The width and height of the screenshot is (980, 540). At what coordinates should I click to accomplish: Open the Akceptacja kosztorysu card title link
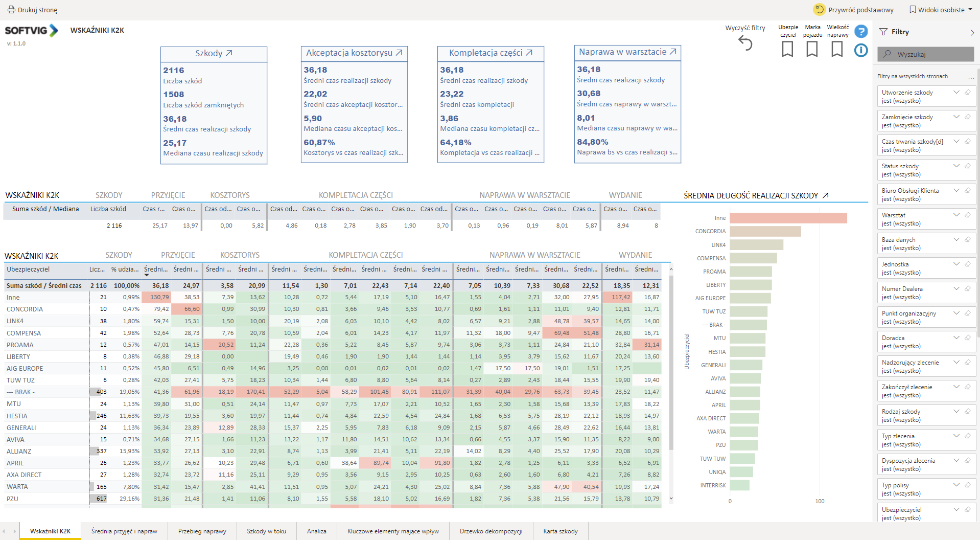pyautogui.click(x=354, y=53)
